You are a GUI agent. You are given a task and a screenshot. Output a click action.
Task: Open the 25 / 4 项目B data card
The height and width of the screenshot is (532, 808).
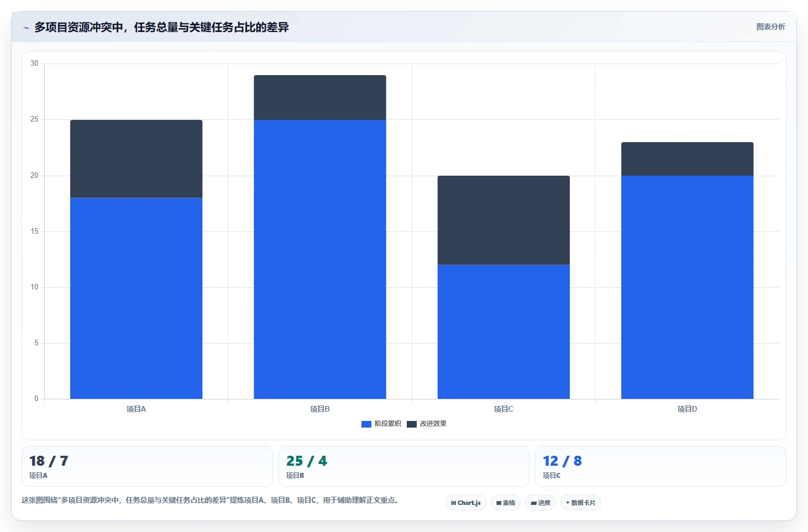click(x=404, y=466)
